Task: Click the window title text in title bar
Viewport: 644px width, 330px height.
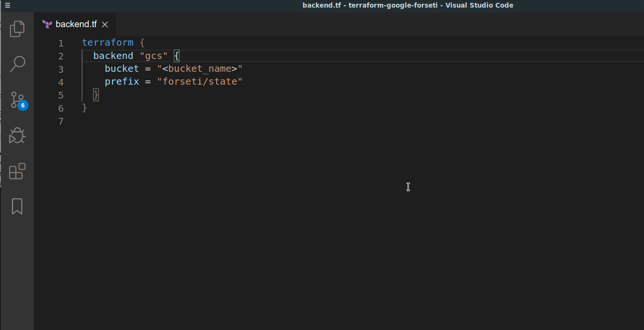Action: click(407, 5)
